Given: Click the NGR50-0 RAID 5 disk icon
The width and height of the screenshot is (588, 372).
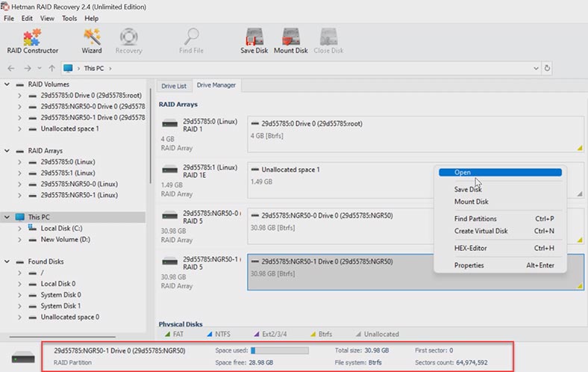Looking at the screenshot, I should coord(170,215).
